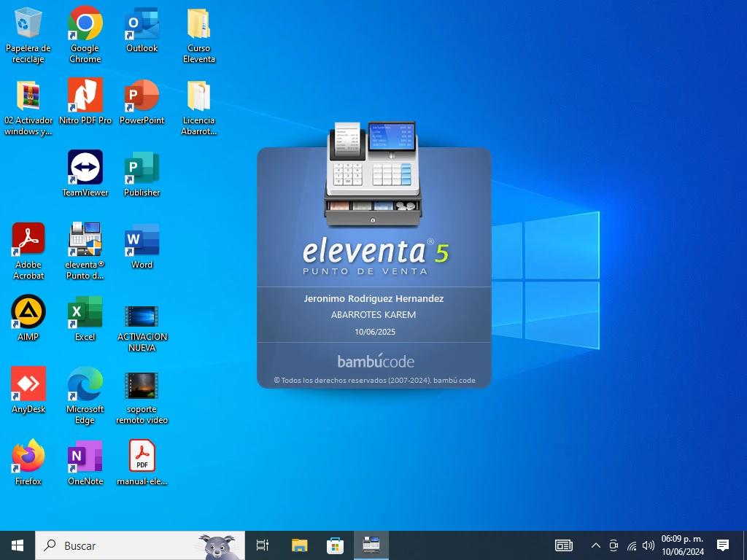The image size is (747, 560).
Task: Open the Nitro PDF Pro shortcut
Action: (x=85, y=96)
